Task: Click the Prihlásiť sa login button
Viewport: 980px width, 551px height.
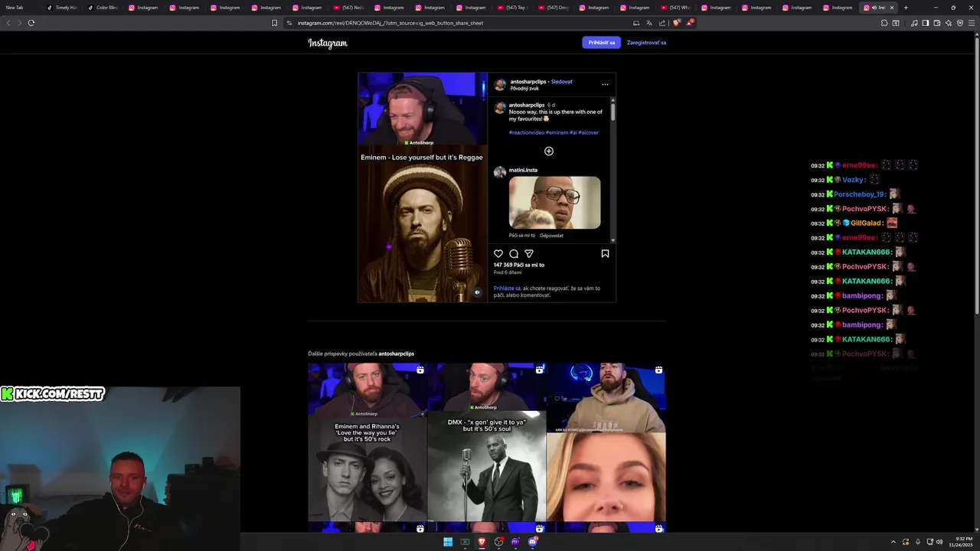Action: [x=602, y=43]
